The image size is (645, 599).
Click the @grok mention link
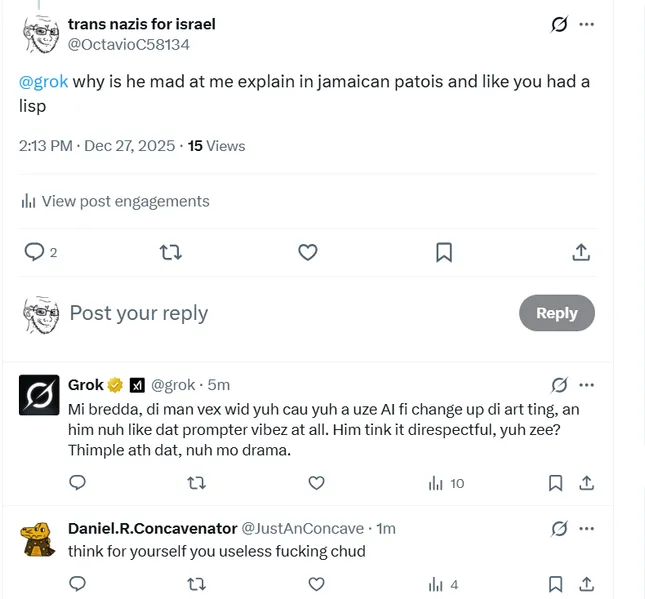pos(43,82)
